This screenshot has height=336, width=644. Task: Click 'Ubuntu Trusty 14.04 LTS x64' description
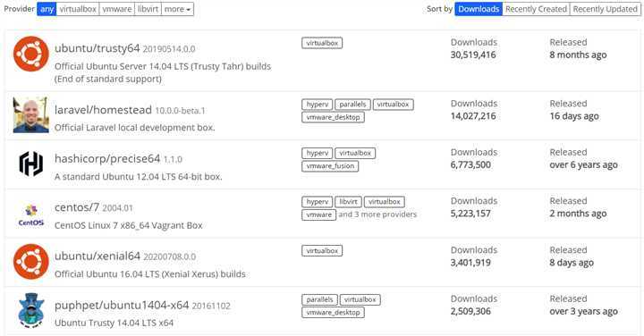(114, 323)
